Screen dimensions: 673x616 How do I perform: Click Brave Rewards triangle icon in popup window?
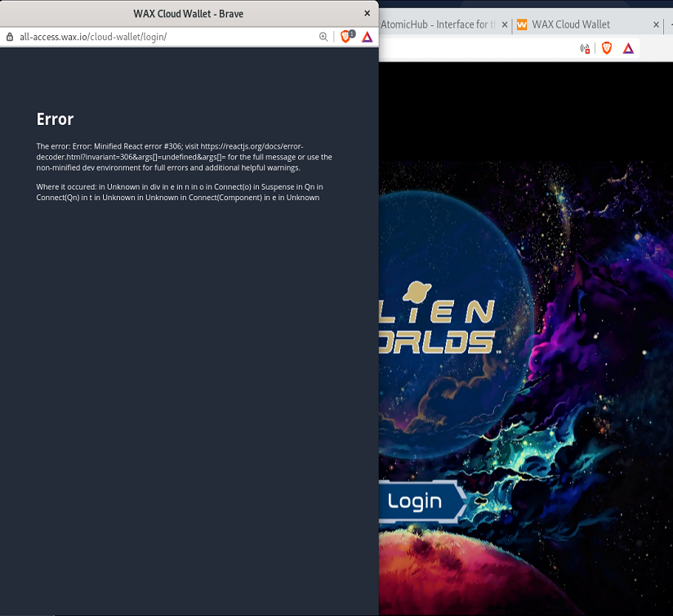click(367, 37)
